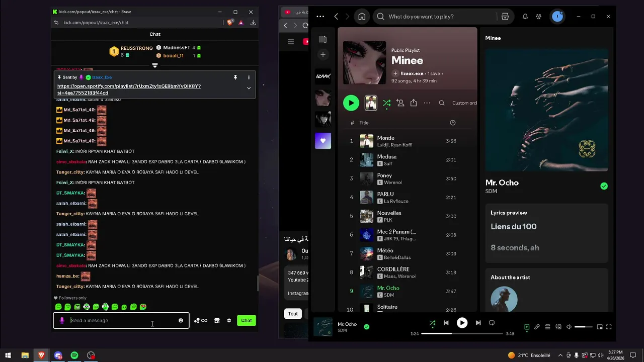Toggle repeat in player bar
Screen dimensions: 644x362
point(492,323)
